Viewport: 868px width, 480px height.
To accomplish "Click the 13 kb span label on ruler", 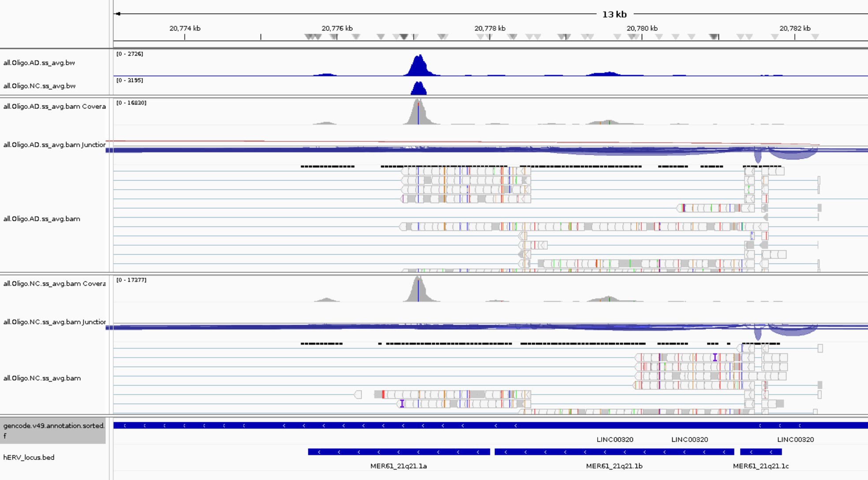I will click(x=614, y=14).
